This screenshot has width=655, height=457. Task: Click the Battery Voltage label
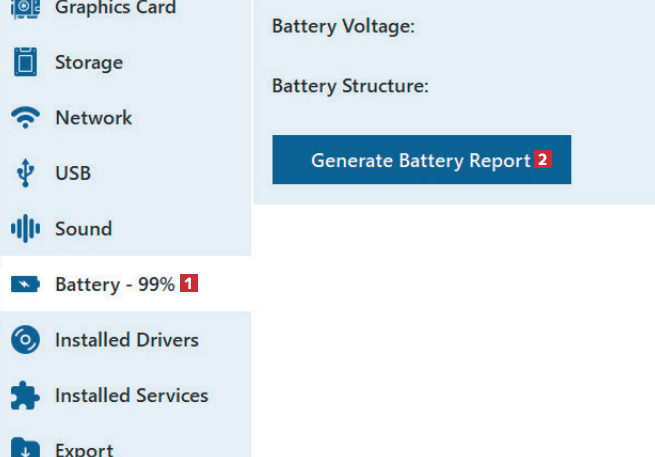pyautogui.click(x=343, y=27)
